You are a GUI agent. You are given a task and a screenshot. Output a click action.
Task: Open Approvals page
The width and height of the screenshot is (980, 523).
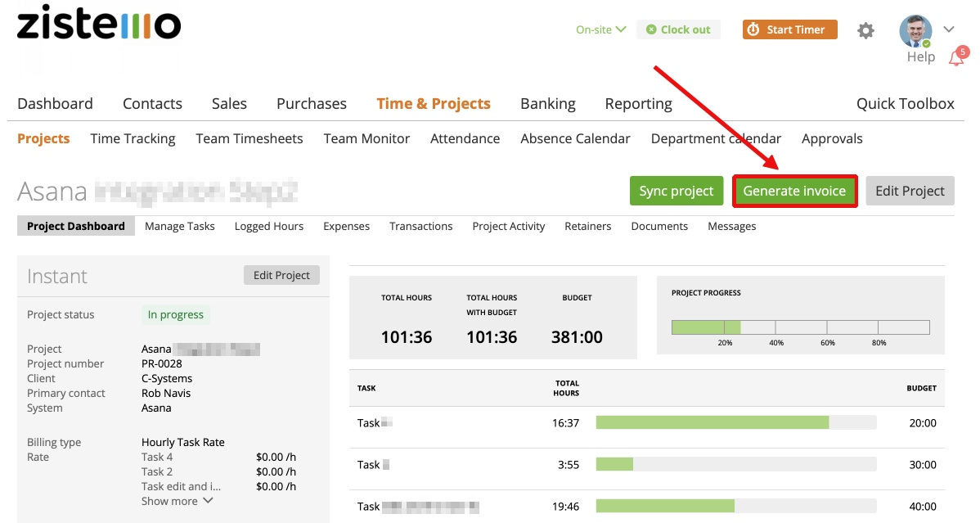[x=832, y=139]
